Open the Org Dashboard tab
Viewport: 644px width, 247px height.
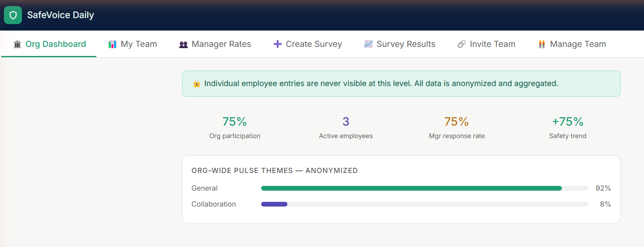click(x=49, y=44)
